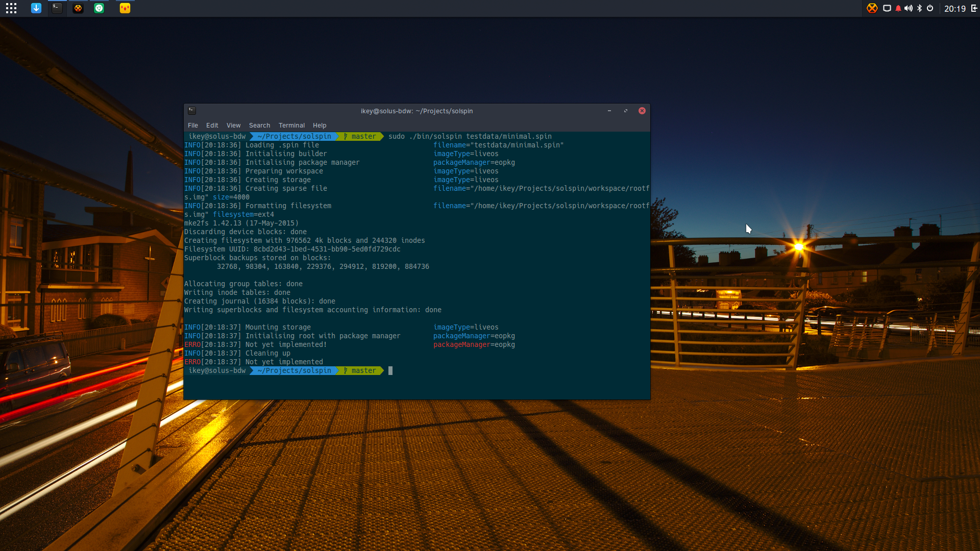The height and width of the screenshot is (551, 980).
Task: Open the Help menu in the terminal
Action: coord(320,126)
